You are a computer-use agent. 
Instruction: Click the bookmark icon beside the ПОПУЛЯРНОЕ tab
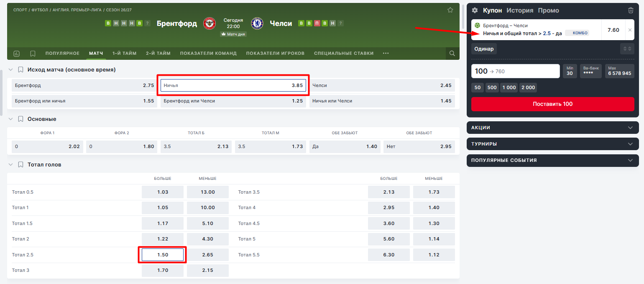point(33,54)
